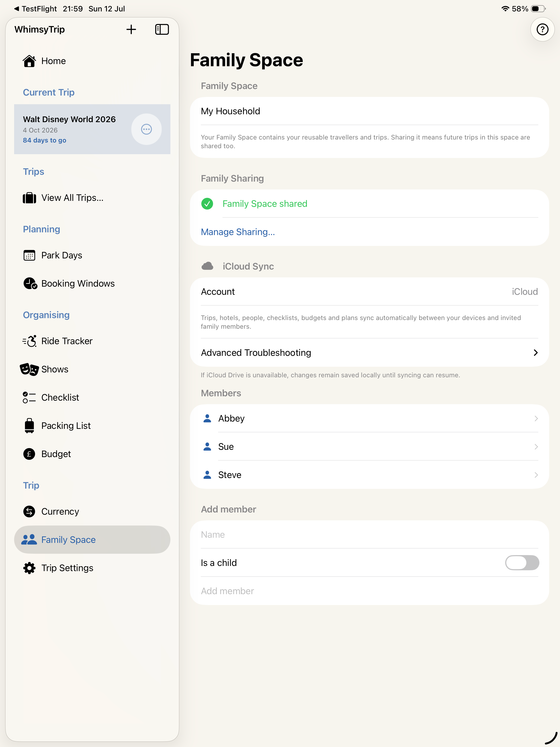The height and width of the screenshot is (747, 560).
Task: Click the Family Space people icon
Action: tap(29, 540)
